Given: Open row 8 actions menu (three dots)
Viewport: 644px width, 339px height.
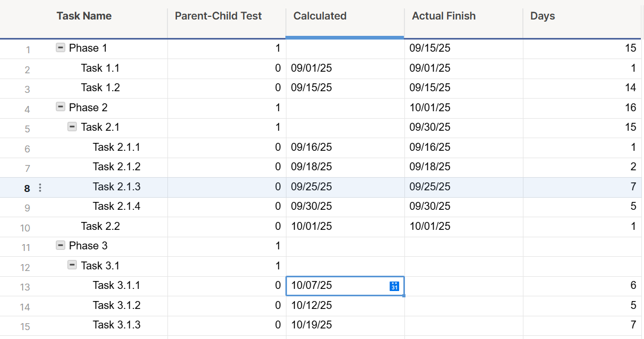Looking at the screenshot, I should (40, 188).
